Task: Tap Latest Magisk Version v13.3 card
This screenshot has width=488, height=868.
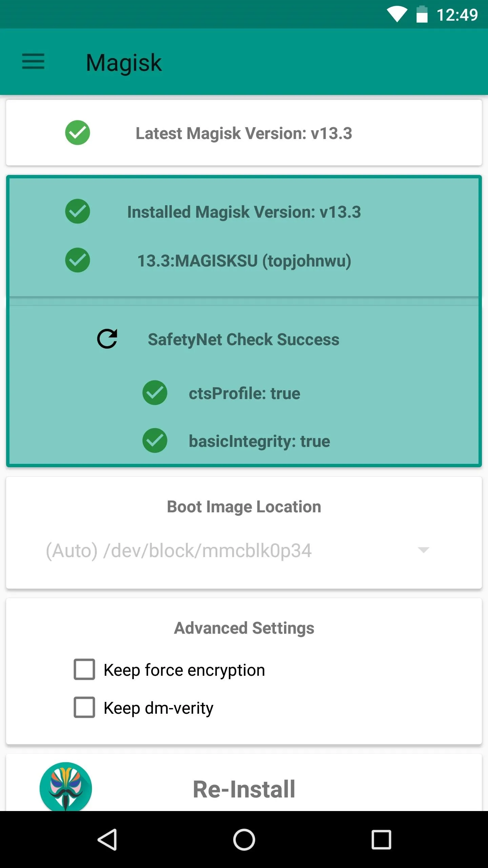Action: [x=244, y=133]
